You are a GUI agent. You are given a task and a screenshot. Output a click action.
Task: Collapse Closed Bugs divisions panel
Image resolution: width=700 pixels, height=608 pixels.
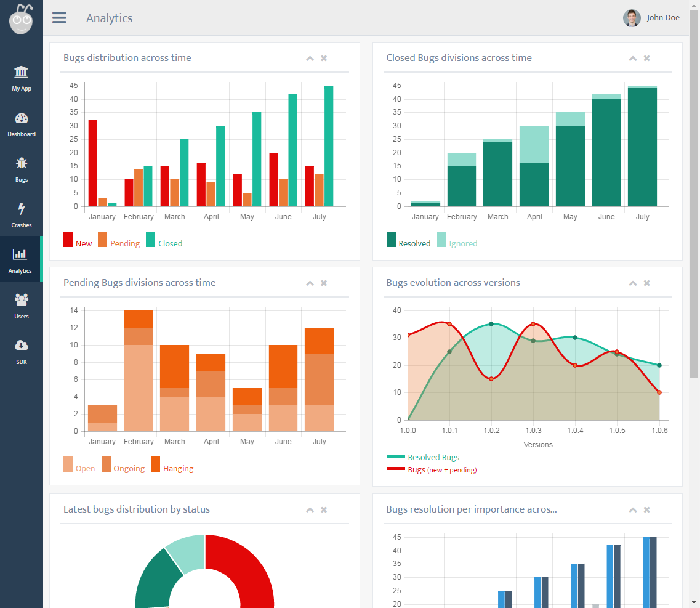pyautogui.click(x=633, y=59)
